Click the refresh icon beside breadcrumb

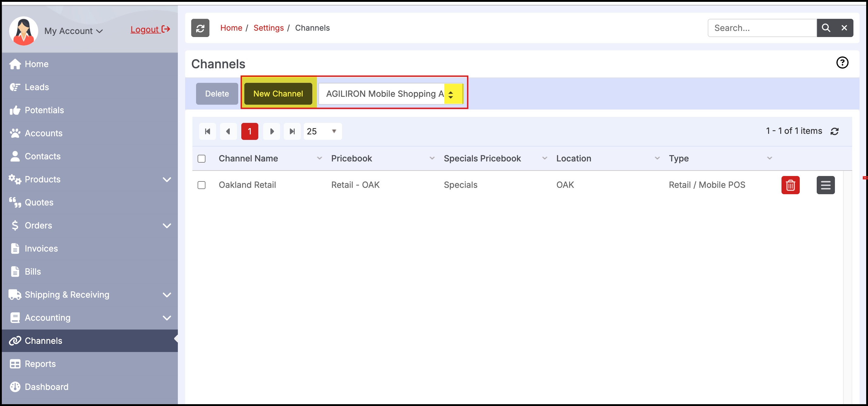200,28
